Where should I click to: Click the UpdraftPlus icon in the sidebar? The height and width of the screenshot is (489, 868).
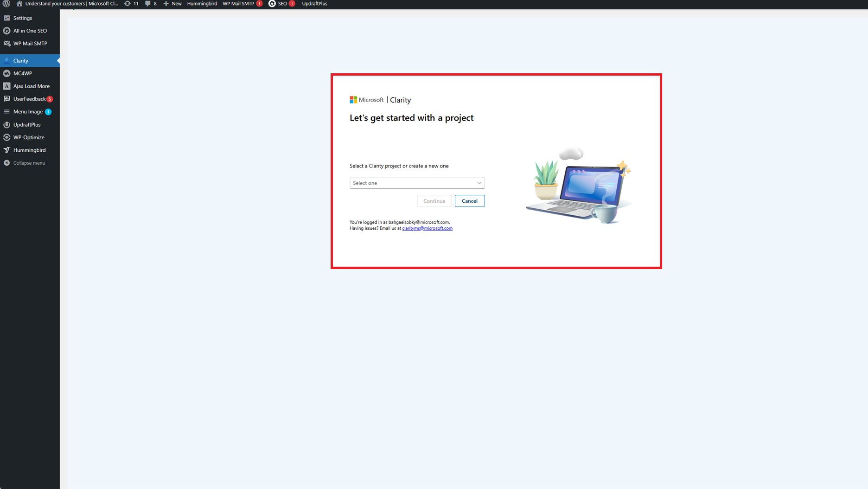pos(7,124)
